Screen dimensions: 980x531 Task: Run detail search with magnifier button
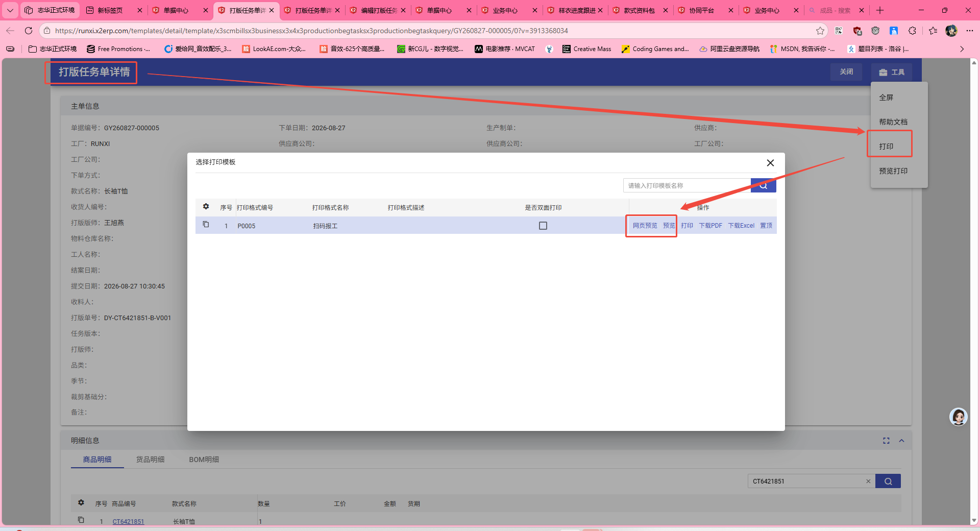888,481
